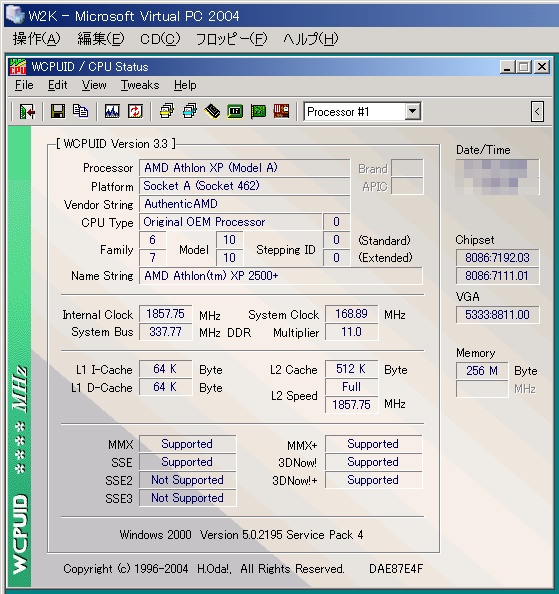Open the Tweaks menu
Screen dimensions: 559x594
coord(140,85)
